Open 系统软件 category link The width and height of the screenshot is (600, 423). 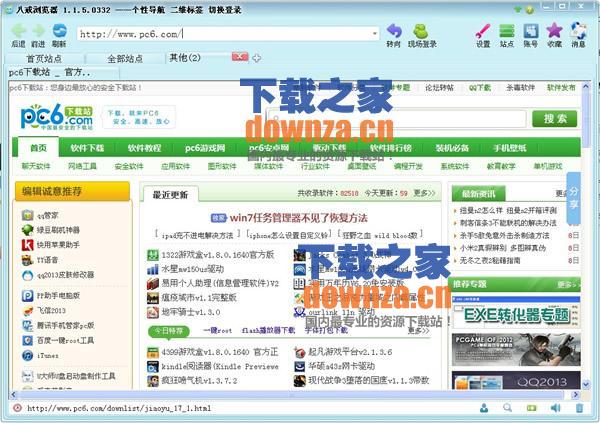(455, 166)
